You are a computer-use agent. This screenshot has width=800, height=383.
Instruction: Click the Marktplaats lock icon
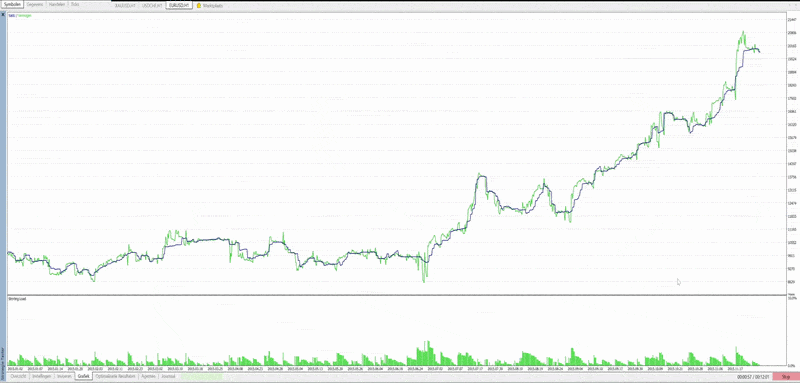[198, 6]
